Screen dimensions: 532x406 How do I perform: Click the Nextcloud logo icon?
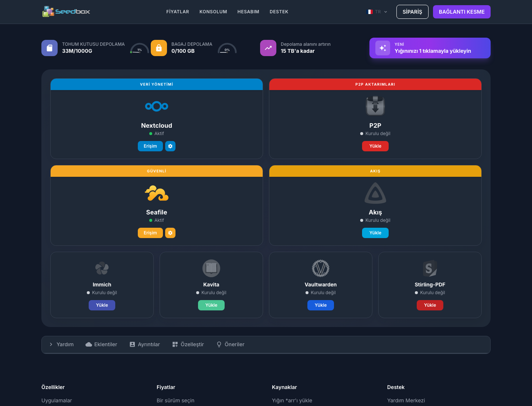(157, 106)
